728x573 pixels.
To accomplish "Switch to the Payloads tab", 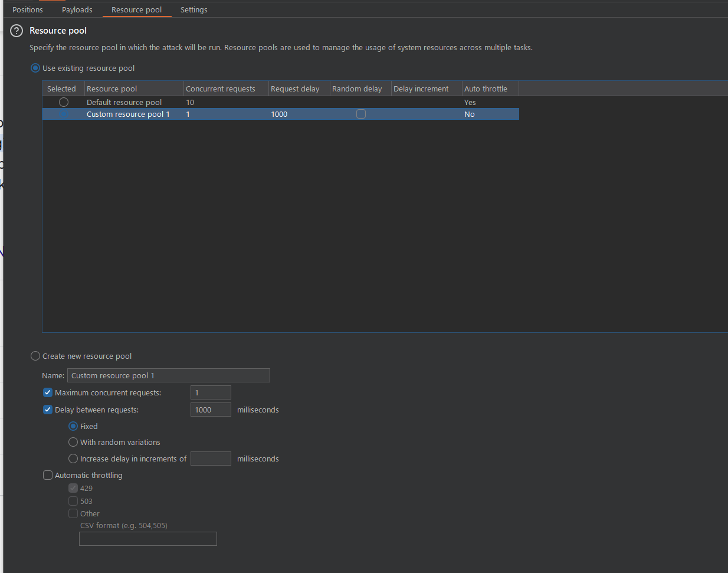I will 77,9.
